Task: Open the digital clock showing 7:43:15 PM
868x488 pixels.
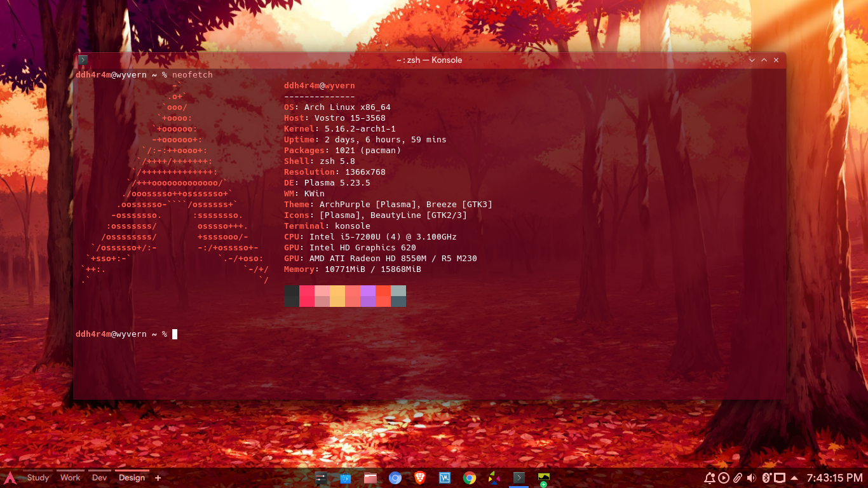Action: click(x=834, y=478)
